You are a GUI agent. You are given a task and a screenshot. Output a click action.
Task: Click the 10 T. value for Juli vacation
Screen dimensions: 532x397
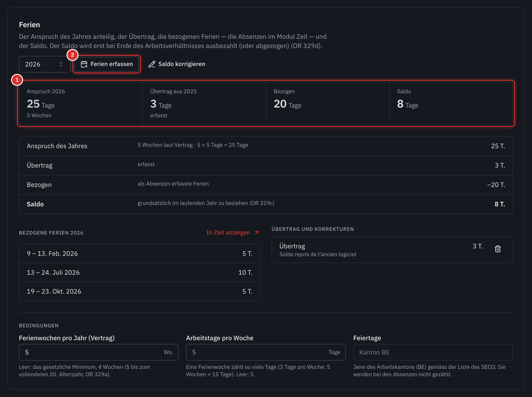pos(245,273)
